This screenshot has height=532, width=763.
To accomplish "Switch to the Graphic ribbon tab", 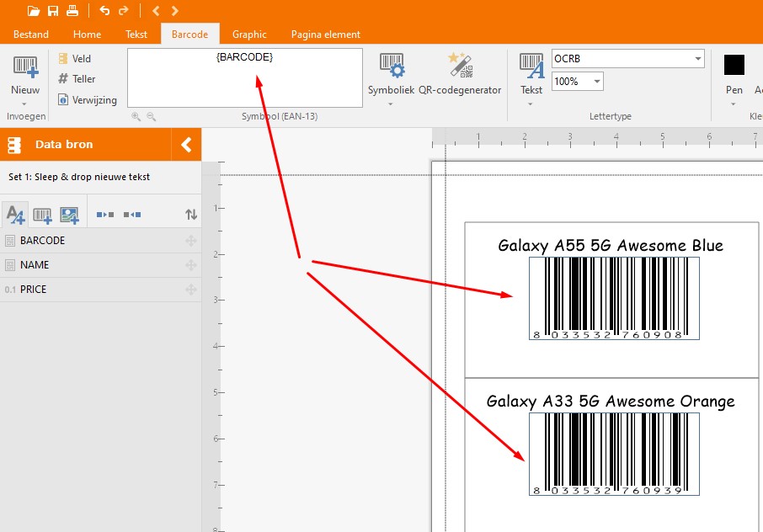I will 249,35.
